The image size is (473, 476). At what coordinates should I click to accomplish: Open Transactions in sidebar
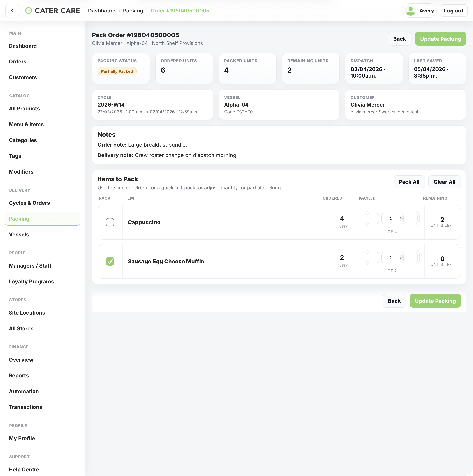click(x=26, y=407)
